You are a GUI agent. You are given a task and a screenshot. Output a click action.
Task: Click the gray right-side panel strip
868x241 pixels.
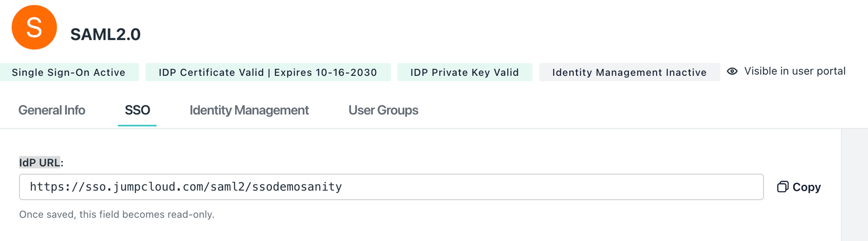coord(854,185)
